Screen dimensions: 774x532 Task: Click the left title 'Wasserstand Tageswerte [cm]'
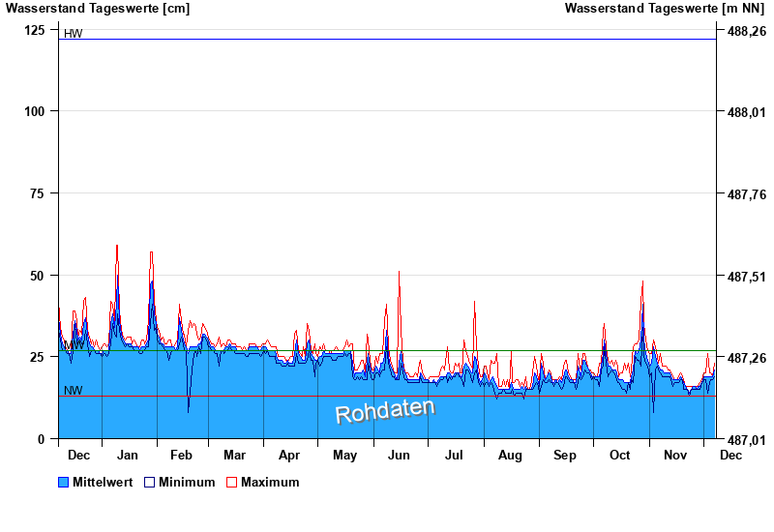pyautogui.click(x=98, y=9)
